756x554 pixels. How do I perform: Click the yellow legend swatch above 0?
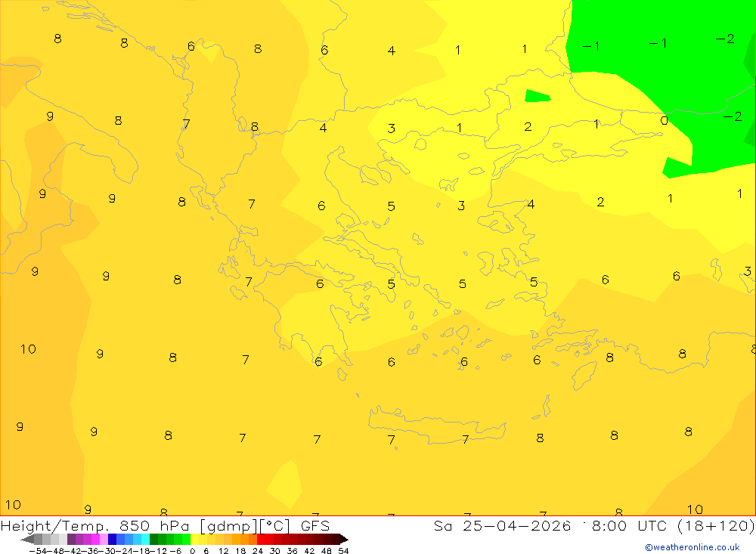point(194,539)
